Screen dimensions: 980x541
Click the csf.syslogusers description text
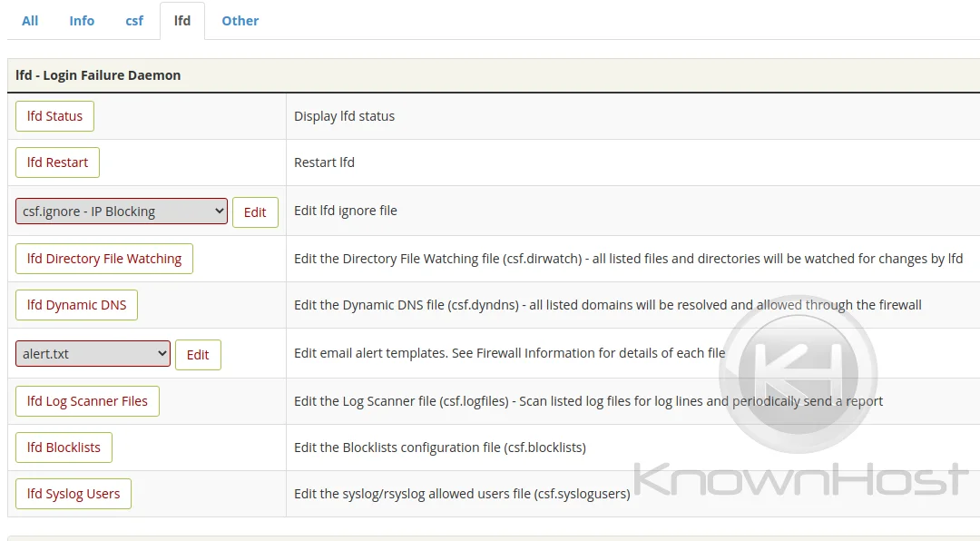tap(462, 494)
